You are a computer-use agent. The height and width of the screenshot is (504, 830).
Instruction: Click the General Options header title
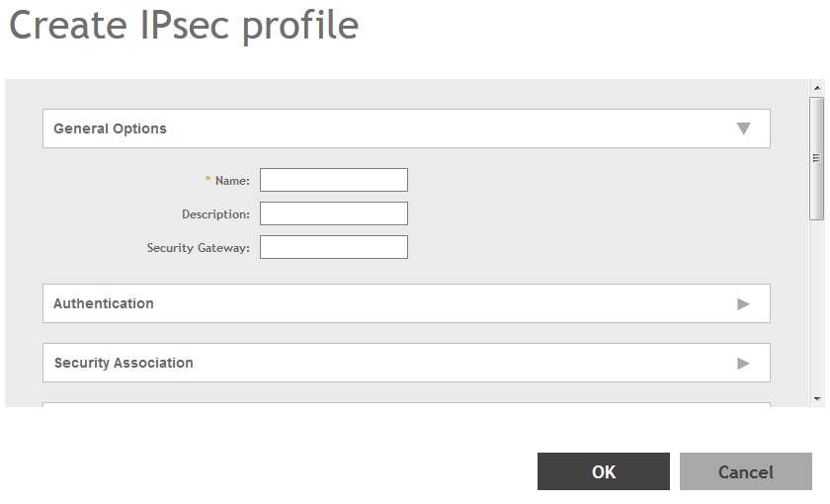point(110,128)
